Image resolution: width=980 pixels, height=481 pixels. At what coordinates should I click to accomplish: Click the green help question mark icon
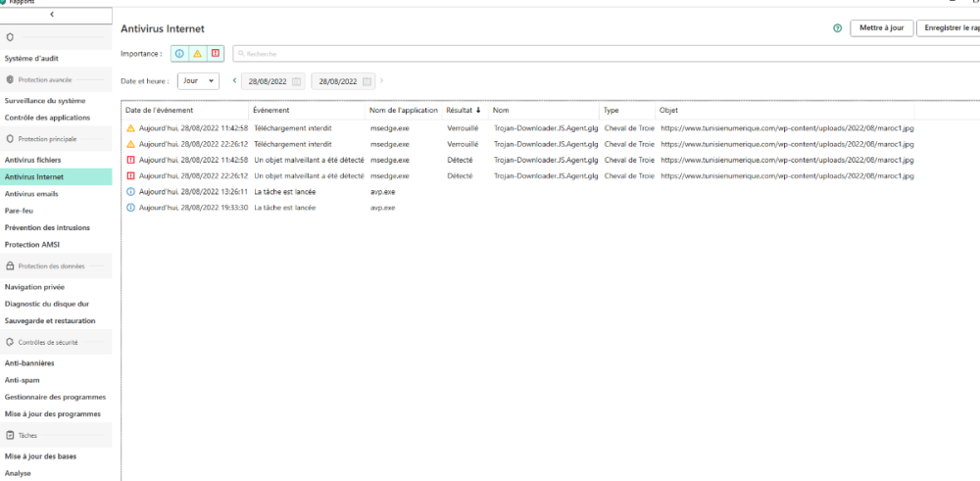(x=838, y=28)
